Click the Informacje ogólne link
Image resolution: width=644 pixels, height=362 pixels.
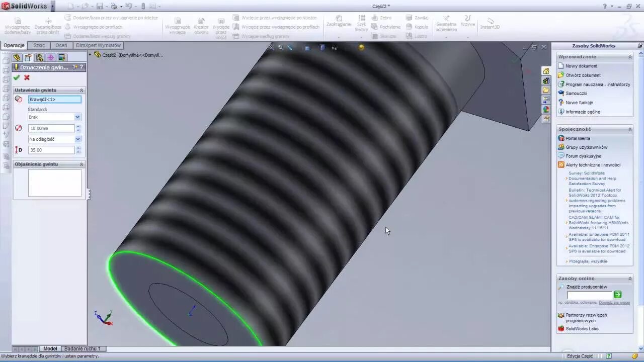point(583,112)
